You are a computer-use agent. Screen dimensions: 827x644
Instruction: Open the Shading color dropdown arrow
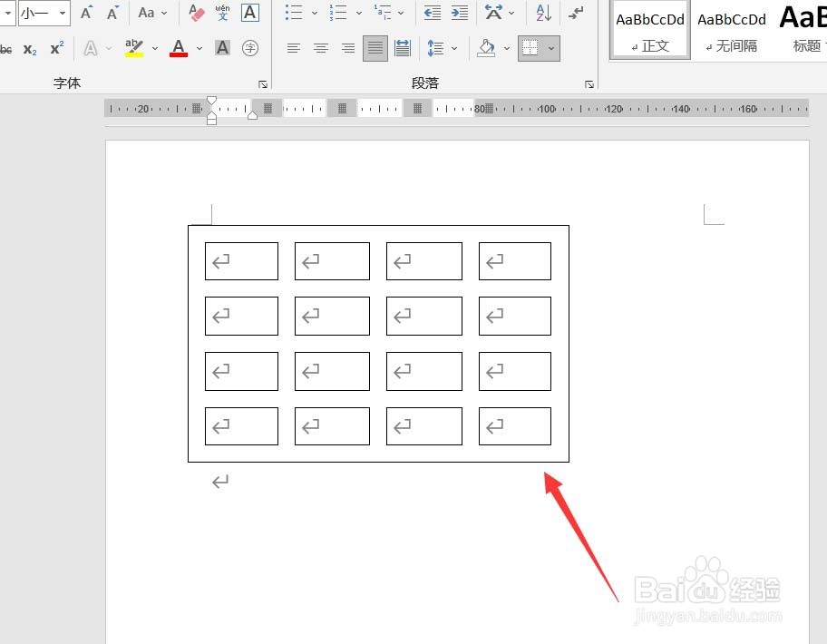tap(507, 48)
